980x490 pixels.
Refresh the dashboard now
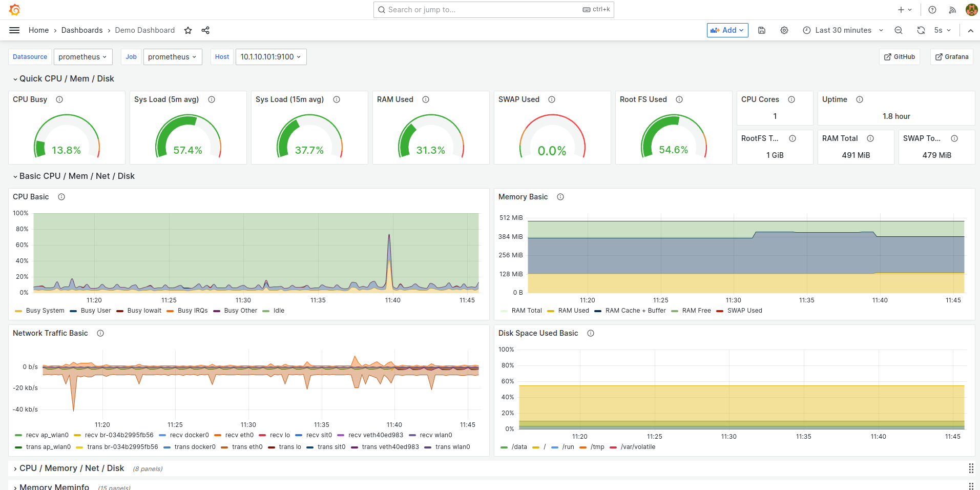921,30
